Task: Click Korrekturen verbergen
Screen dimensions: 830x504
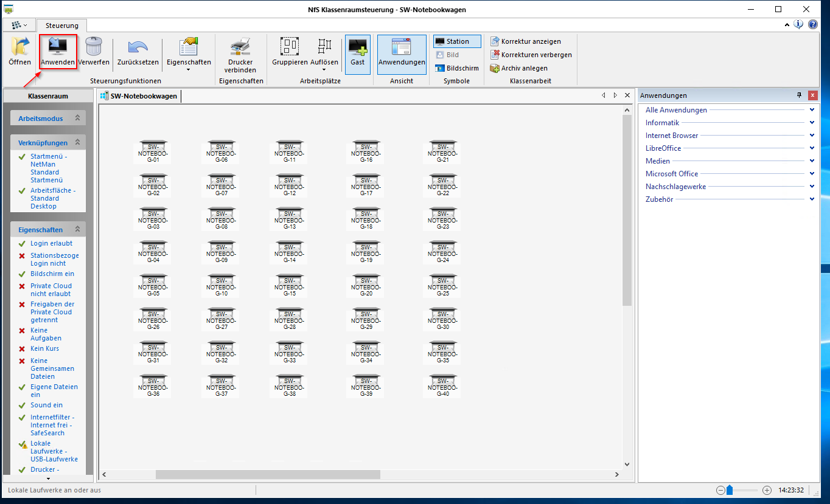Action: 531,55
